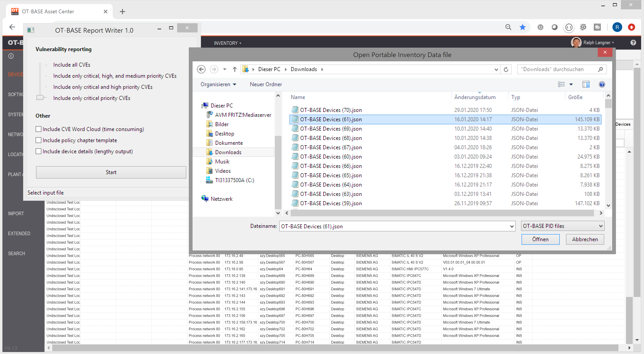Open the IMPORT item in the OT-BASE sidebar
This screenshot has width=644, height=354.
(x=16, y=214)
